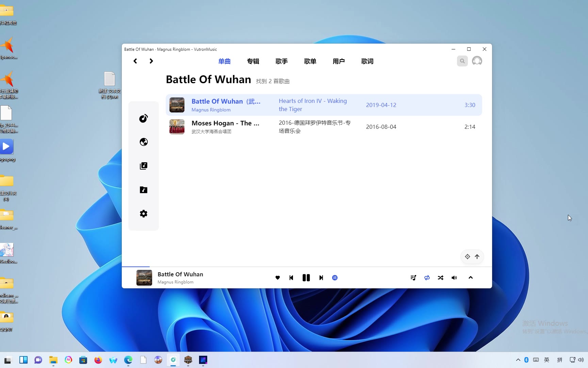Click the playback progress bar
This screenshot has width=588, height=368.
pos(307,266)
